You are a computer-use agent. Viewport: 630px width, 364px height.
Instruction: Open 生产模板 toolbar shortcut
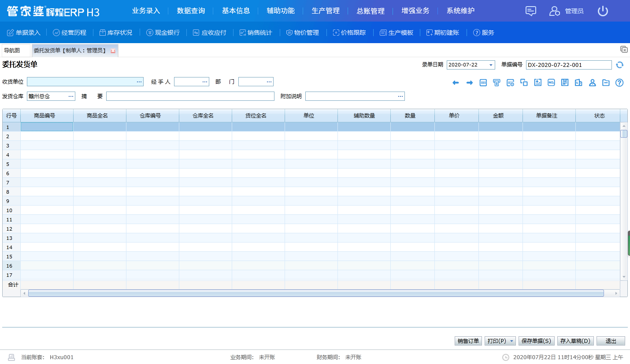397,33
